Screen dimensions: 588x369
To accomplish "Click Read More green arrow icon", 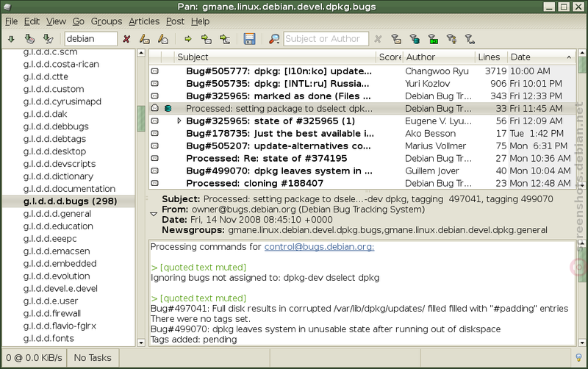I will (188, 39).
